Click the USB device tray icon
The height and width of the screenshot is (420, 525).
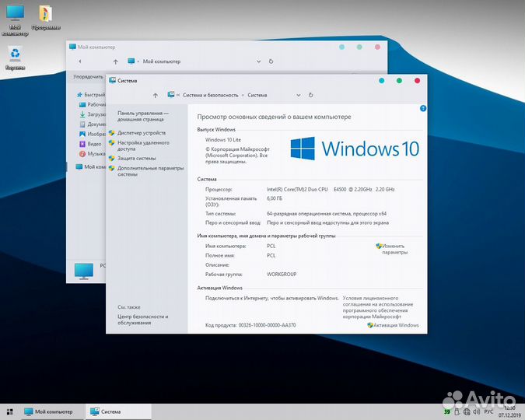457,411
